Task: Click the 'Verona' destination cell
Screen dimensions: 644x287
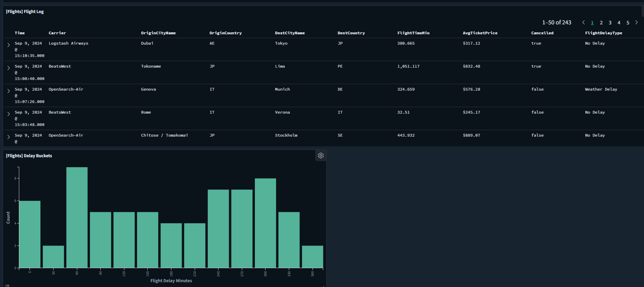Action: tap(282, 112)
